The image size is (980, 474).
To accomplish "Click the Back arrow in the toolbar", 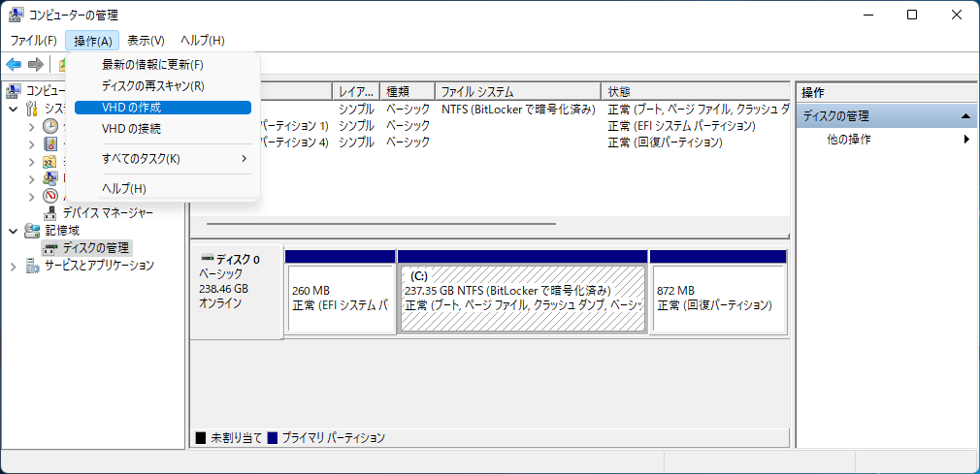I will click(x=14, y=64).
